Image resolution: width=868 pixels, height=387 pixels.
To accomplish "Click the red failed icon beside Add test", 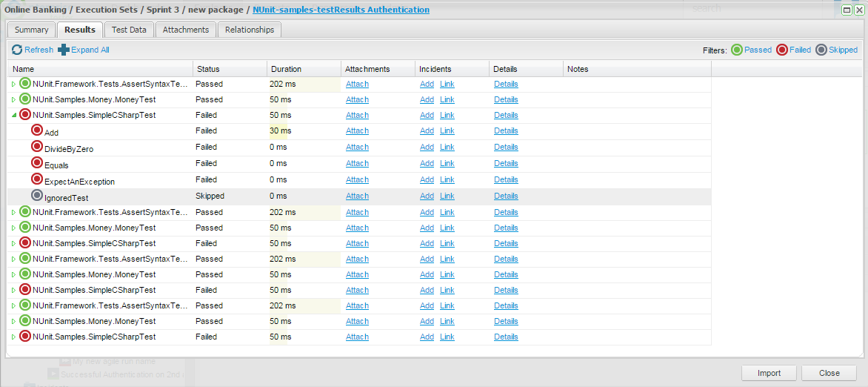I will pos(37,130).
